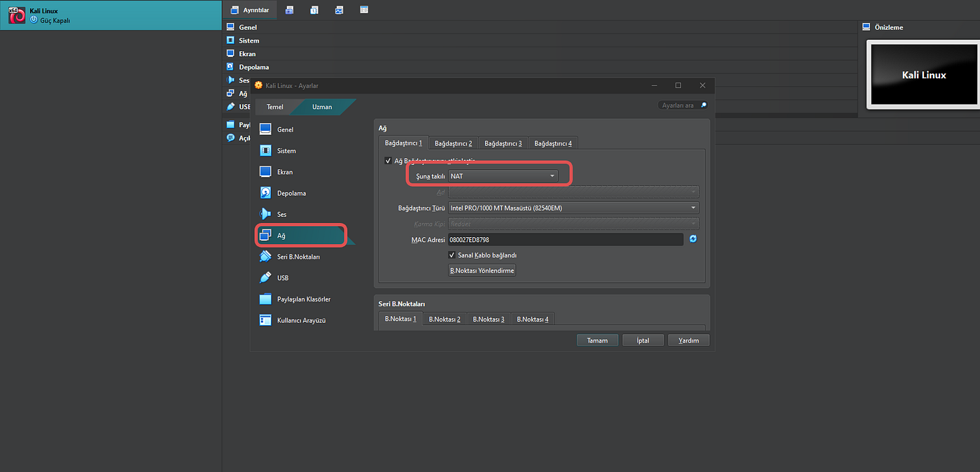Image resolution: width=980 pixels, height=472 pixels.
Task: Select the B.Noktası 2 serial tab
Action: tap(444, 319)
